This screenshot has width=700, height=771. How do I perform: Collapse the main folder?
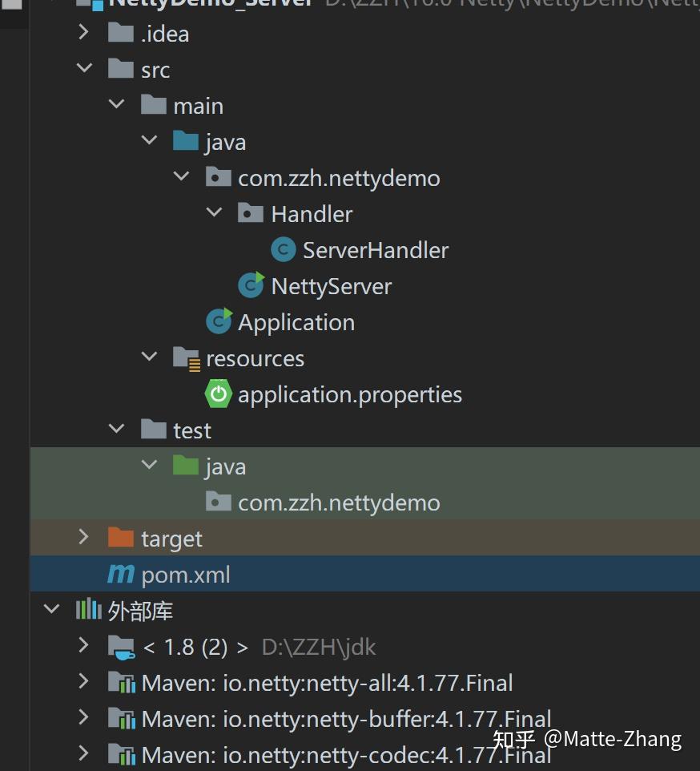pyautogui.click(x=117, y=103)
